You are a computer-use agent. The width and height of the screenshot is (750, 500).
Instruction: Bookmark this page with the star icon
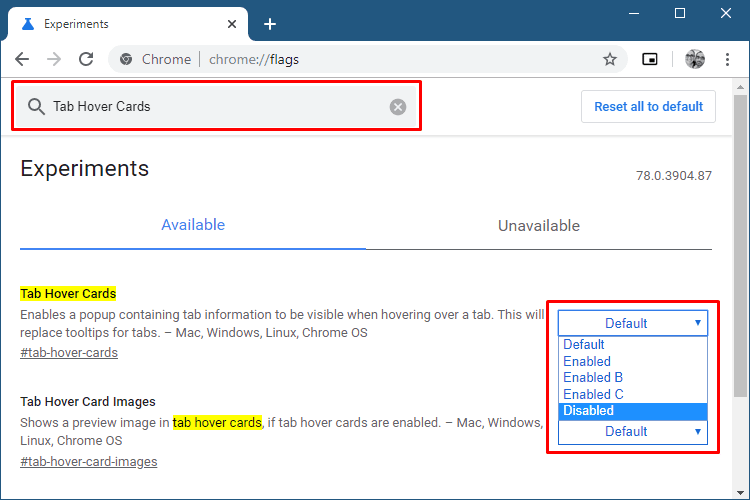pos(609,59)
